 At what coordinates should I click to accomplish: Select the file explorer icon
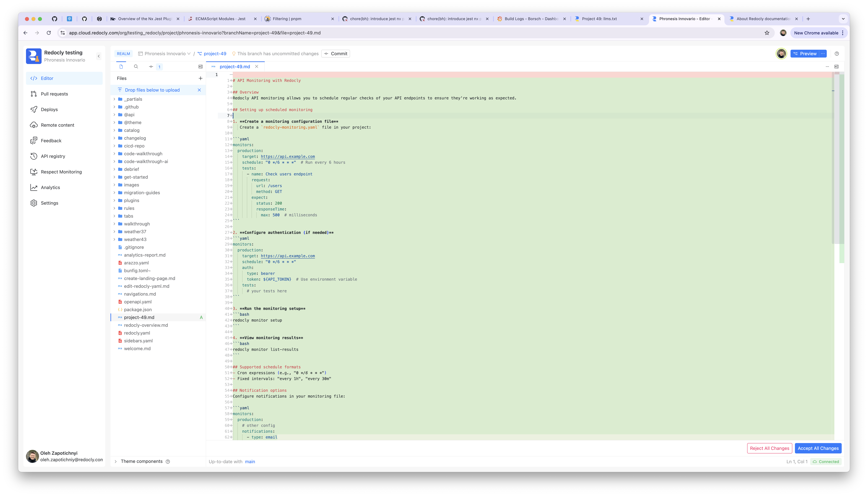click(121, 67)
